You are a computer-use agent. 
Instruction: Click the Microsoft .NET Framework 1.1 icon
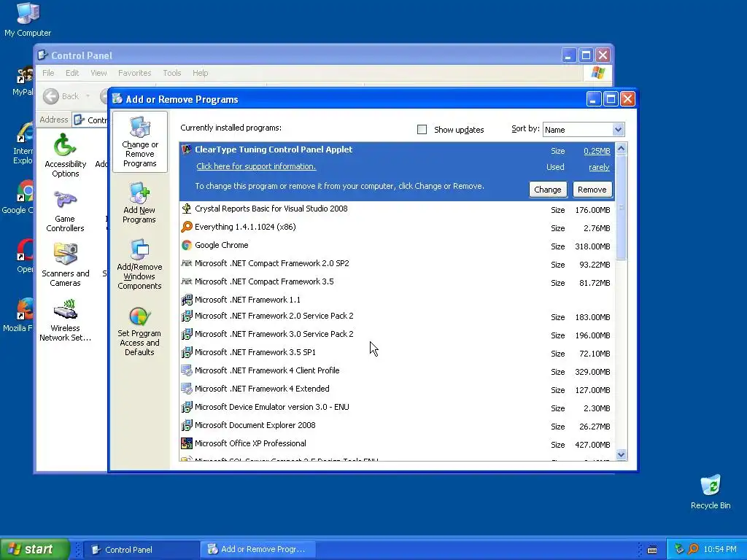[187, 300]
